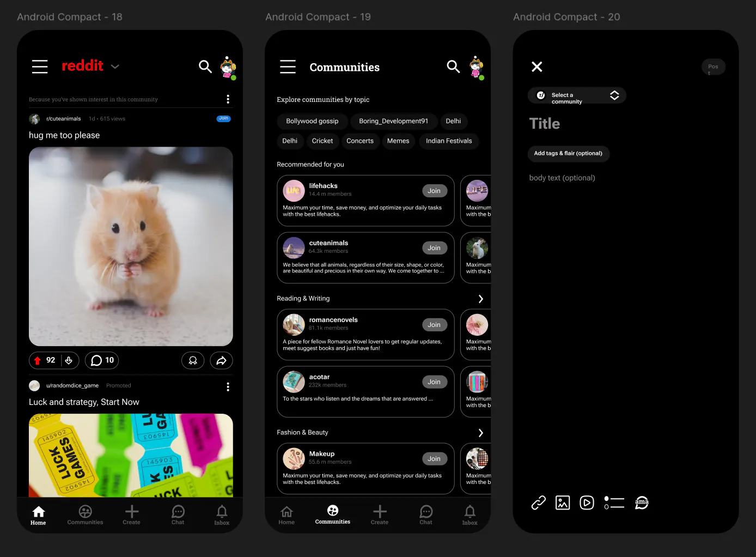Image resolution: width=756 pixels, height=557 pixels.
Task: Open Inbox tab on home screen
Action: [x=222, y=515]
